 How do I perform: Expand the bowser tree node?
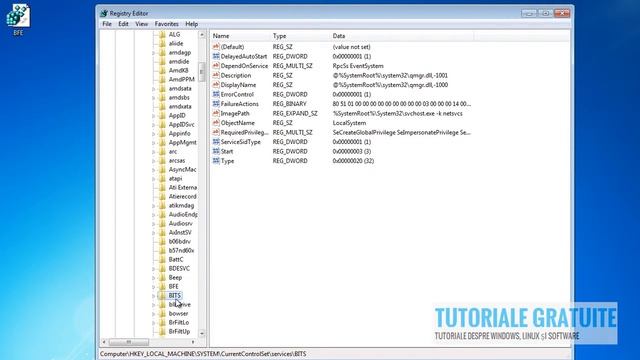pos(154,313)
